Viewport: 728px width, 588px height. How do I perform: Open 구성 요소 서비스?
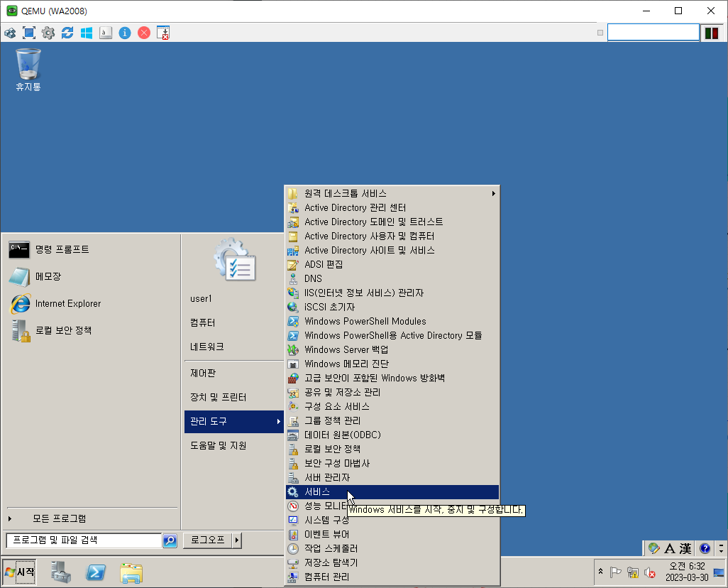click(392, 406)
